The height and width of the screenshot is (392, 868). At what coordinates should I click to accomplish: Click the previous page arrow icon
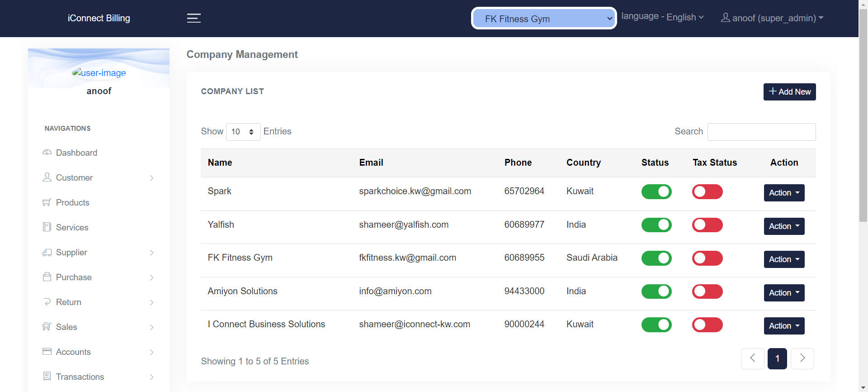(752, 359)
